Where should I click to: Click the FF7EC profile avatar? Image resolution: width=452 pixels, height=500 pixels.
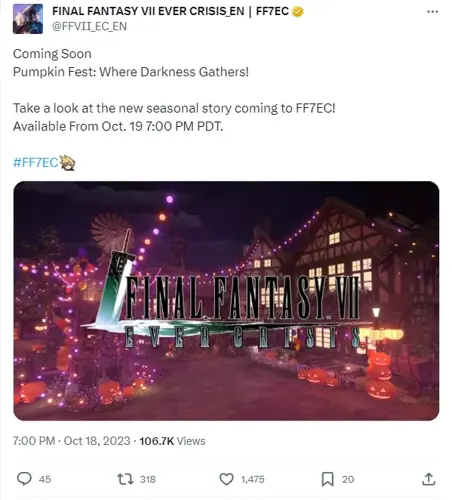(x=28, y=19)
